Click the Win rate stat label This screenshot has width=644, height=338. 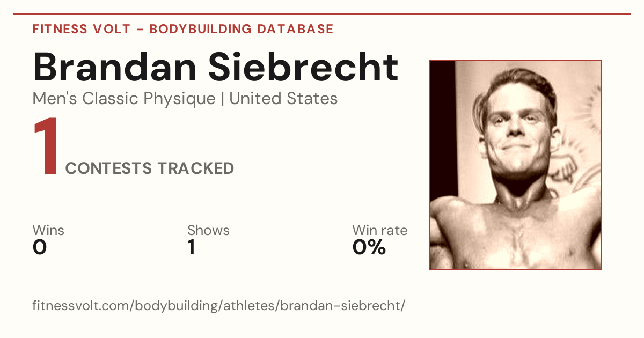click(380, 230)
